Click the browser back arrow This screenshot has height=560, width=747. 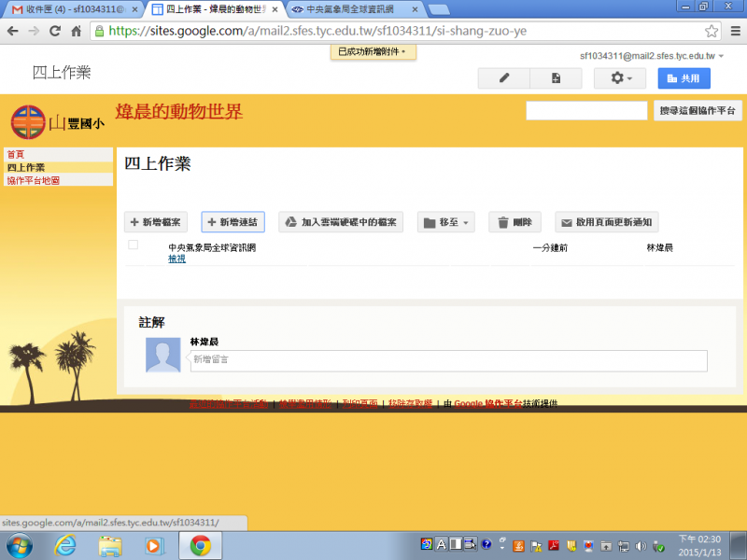(x=13, y=32)
